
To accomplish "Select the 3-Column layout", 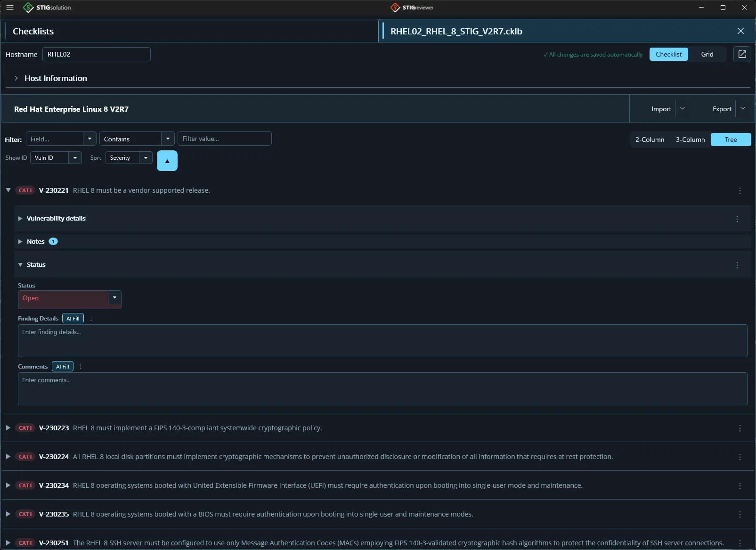I will click(690, 140).
